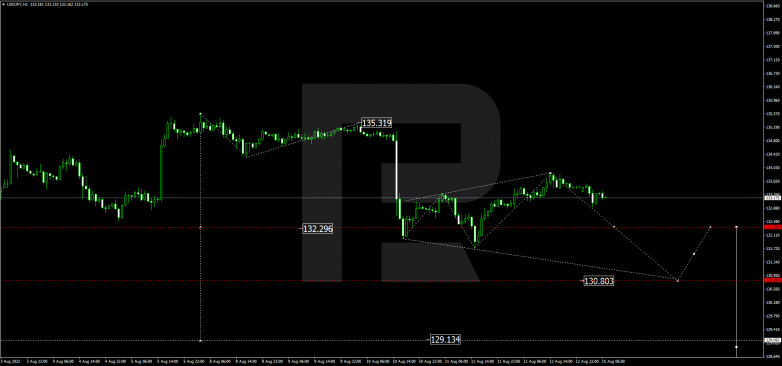782x366 pixels.
Task: Click the '5 Aug 14:00' time axis label
Action: tap(168, 361)
